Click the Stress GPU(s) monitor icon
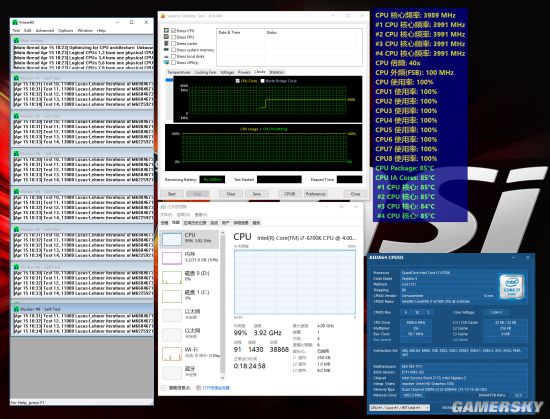Screen dimensions: 550x419 pyautogui.click(x=166, y=62)
